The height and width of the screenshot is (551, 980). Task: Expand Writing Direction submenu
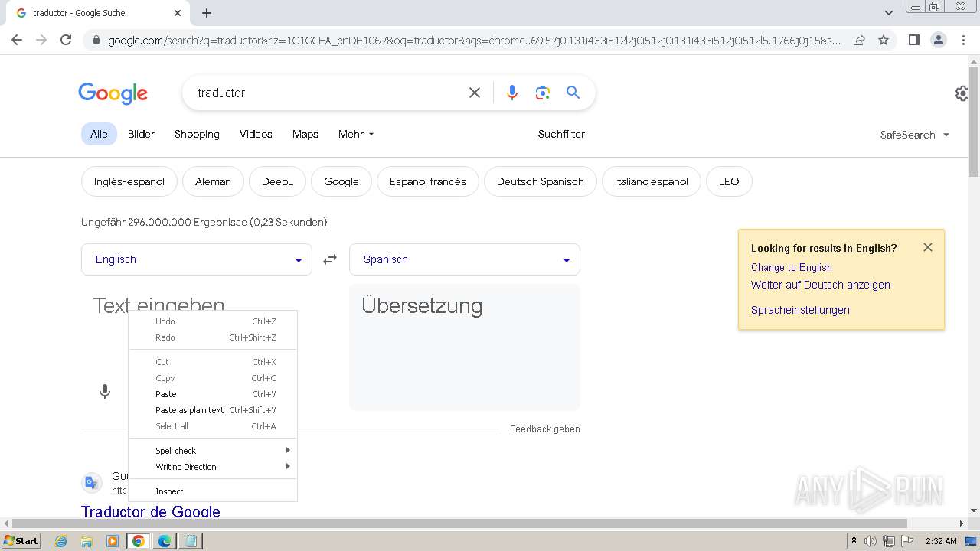click(x=213, y=467)
